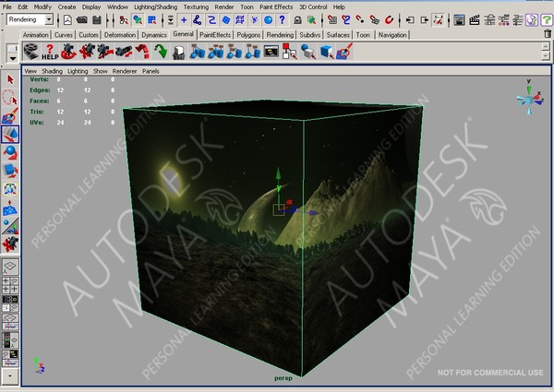Open the Create menu

(66, 7)
